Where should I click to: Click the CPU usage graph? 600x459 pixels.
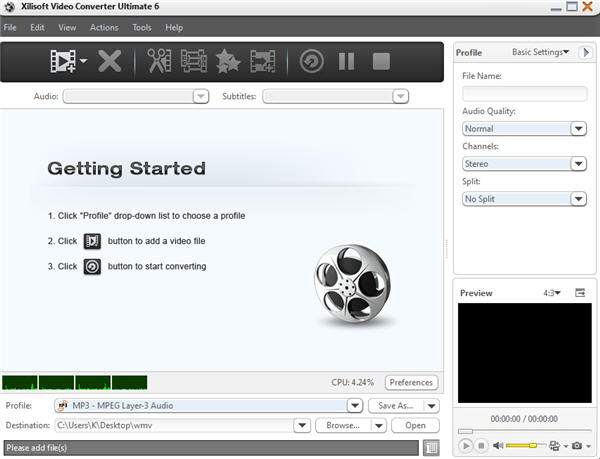point(75,382)
